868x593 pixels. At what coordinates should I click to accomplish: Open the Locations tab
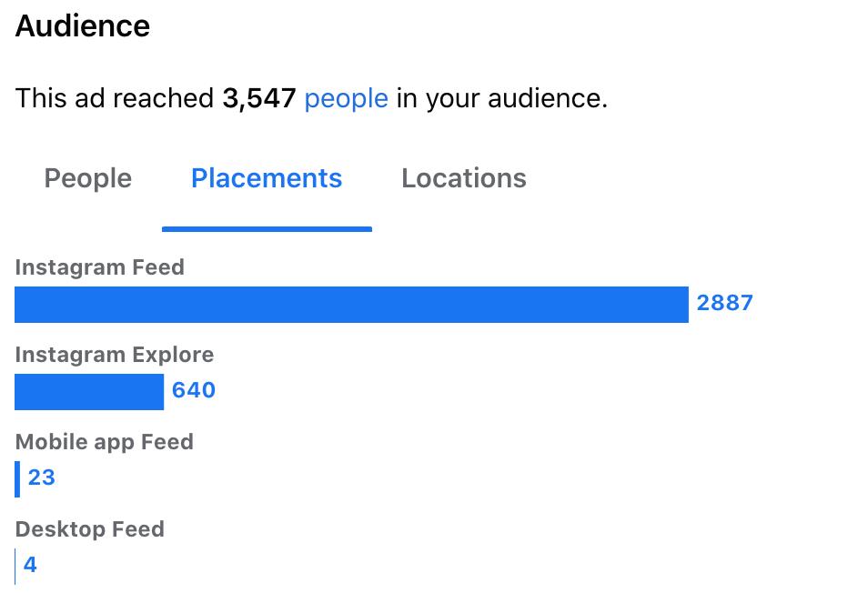pyautogui.click(x=464, y=178)
